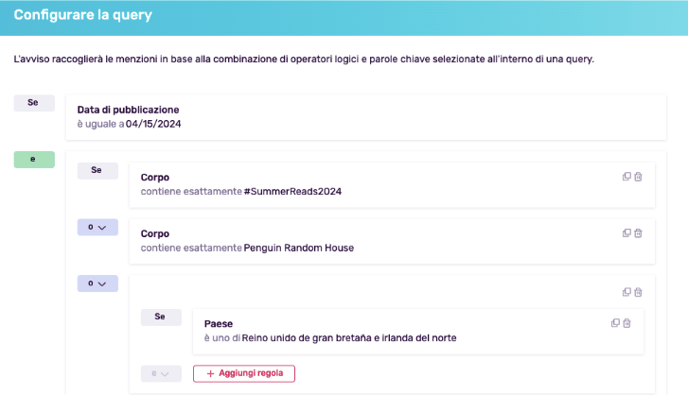688x395 pixels.
Task: Open the operator dropdown beside Penguin Random House rule
Action: click(x=97, y=227)
